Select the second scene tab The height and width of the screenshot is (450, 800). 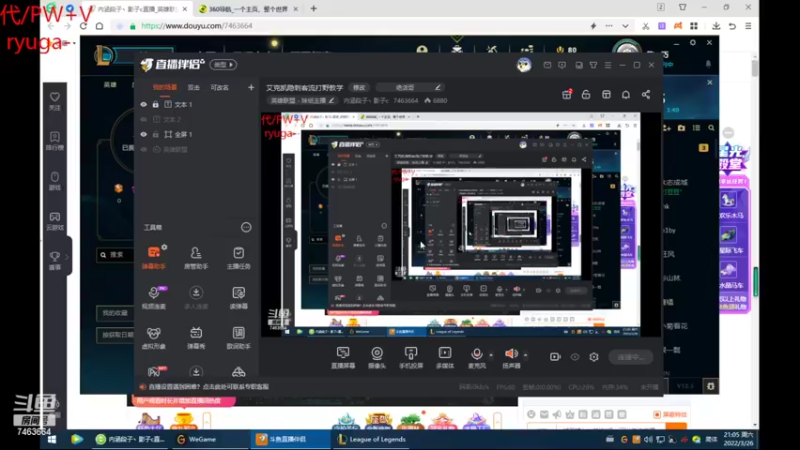(193, 87)
